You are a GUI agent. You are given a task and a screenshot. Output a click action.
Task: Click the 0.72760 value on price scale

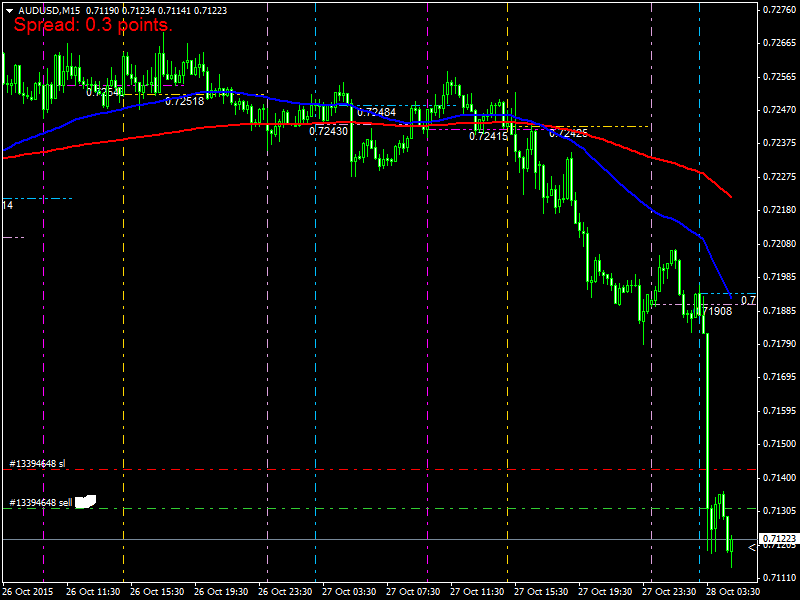[778, 10]
